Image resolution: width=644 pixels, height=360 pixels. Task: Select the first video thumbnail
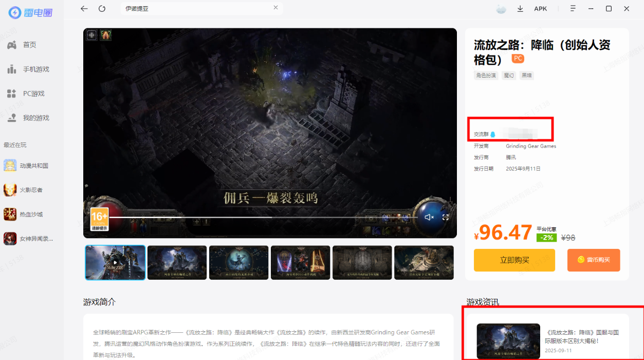(x=115, y=263)
